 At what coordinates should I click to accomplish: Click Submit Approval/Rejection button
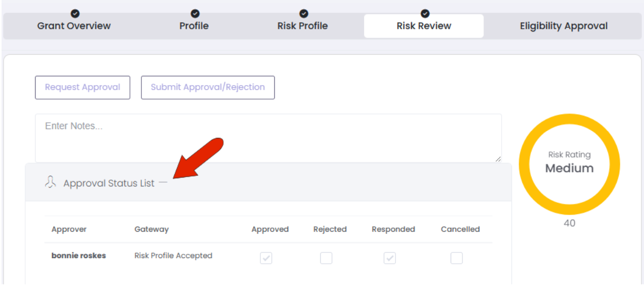[208, 87]
